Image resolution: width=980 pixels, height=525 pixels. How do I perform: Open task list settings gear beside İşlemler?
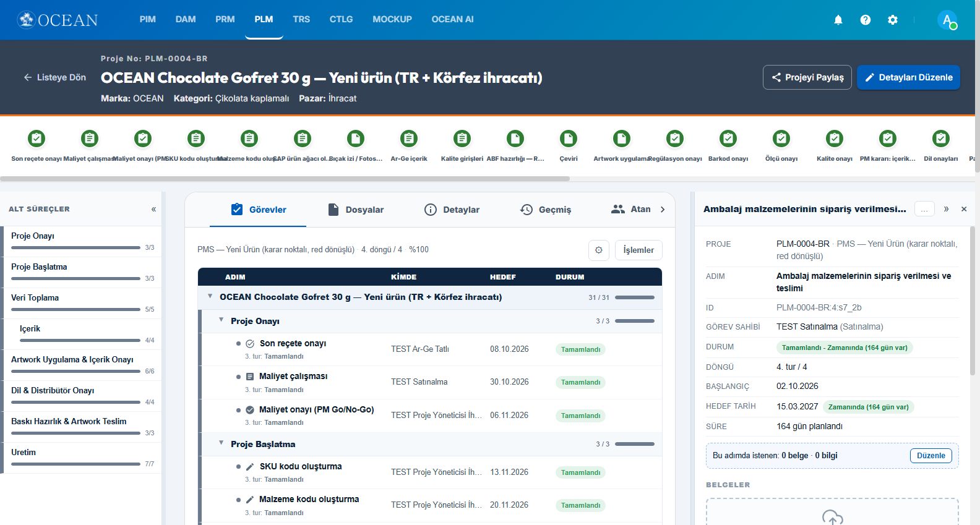coord(599,250)
